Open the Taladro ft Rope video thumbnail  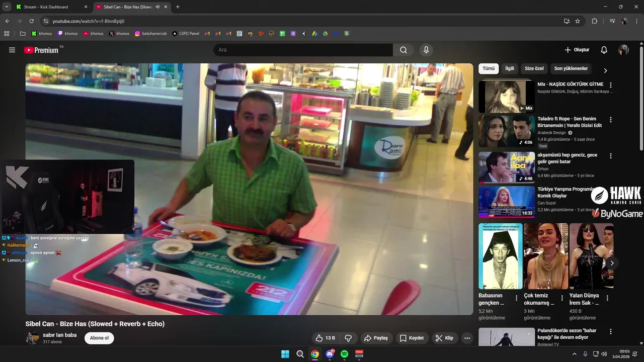(x=506, y=131)
